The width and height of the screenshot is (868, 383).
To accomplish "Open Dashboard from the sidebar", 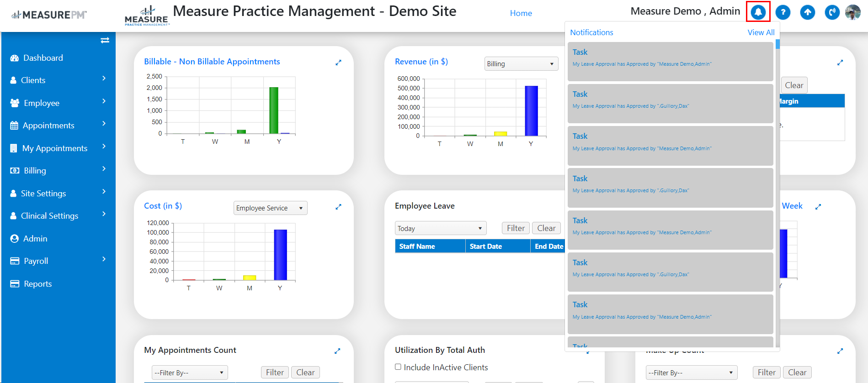I will 43,58.
